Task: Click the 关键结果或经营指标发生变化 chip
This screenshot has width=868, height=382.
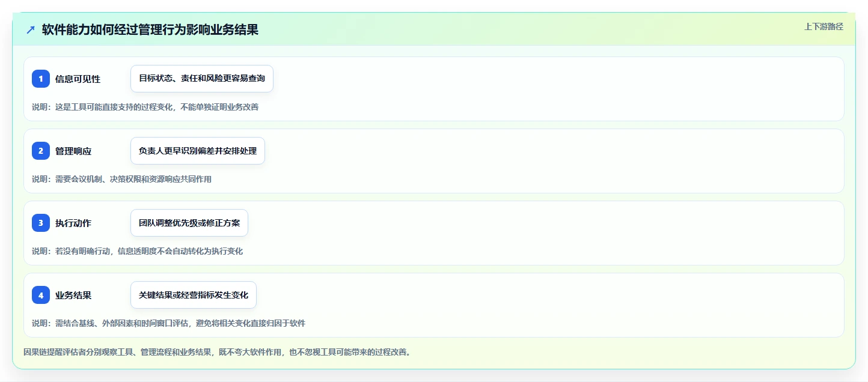Action: tap(194, 295)
